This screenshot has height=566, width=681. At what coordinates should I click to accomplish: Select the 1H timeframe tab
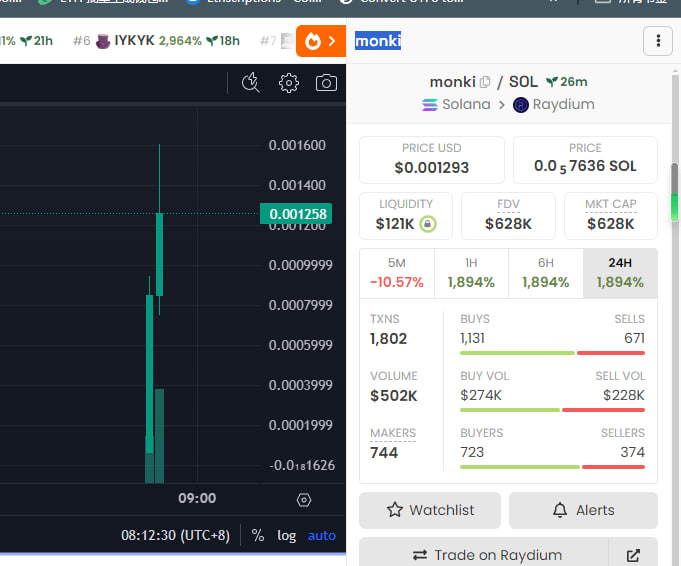pos(471,273)
